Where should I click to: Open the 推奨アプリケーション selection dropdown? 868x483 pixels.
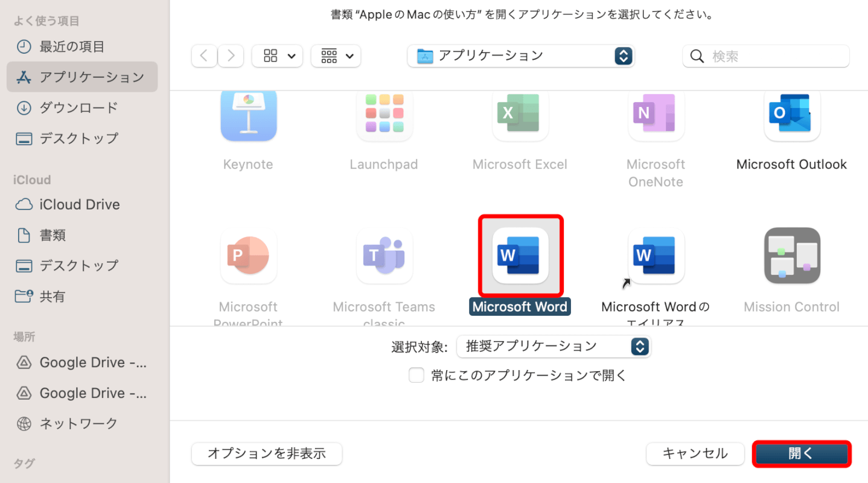[554, 346]
